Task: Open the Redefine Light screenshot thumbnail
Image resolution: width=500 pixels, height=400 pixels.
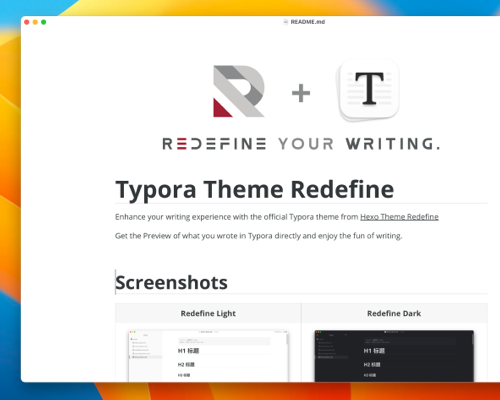Action: [208, 356]
